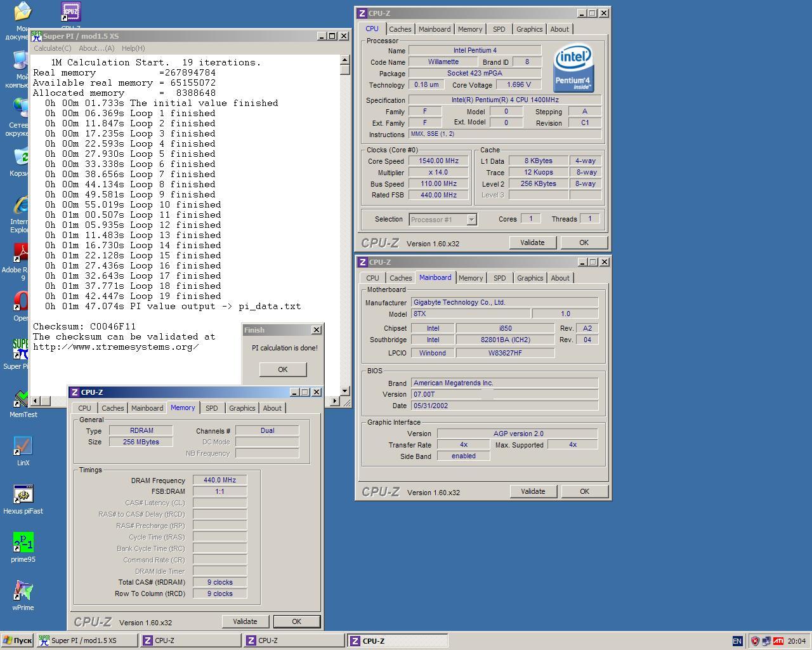Open the Help(H) menu

133,48
